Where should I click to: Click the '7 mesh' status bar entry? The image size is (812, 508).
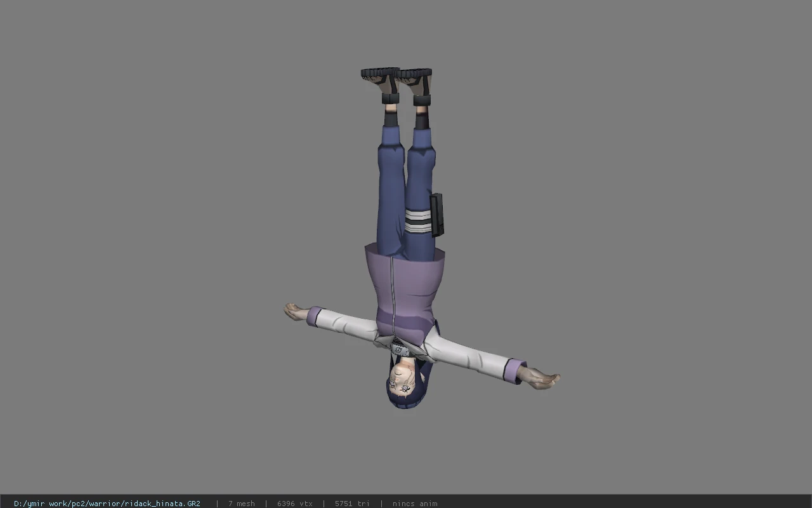[242, 504]
